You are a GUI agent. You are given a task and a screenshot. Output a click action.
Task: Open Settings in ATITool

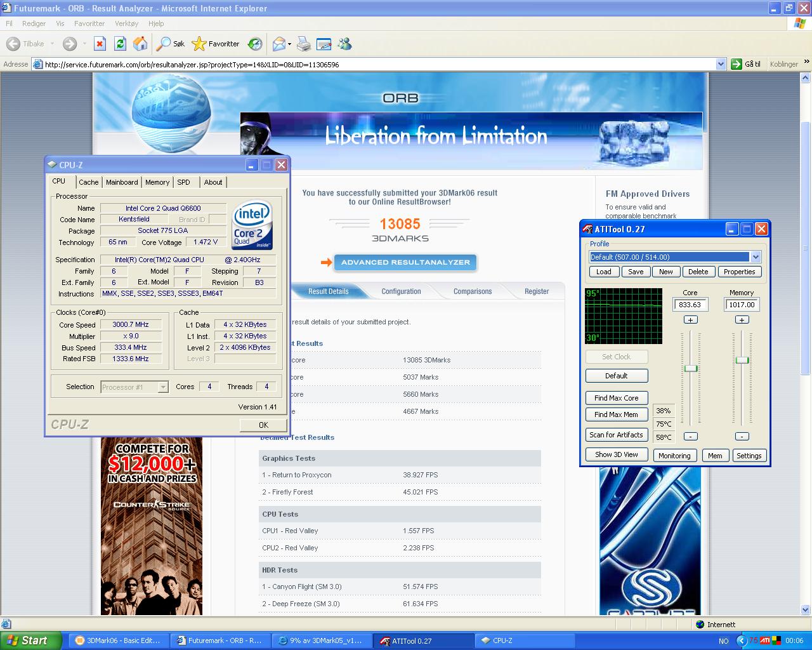(749, 456)
